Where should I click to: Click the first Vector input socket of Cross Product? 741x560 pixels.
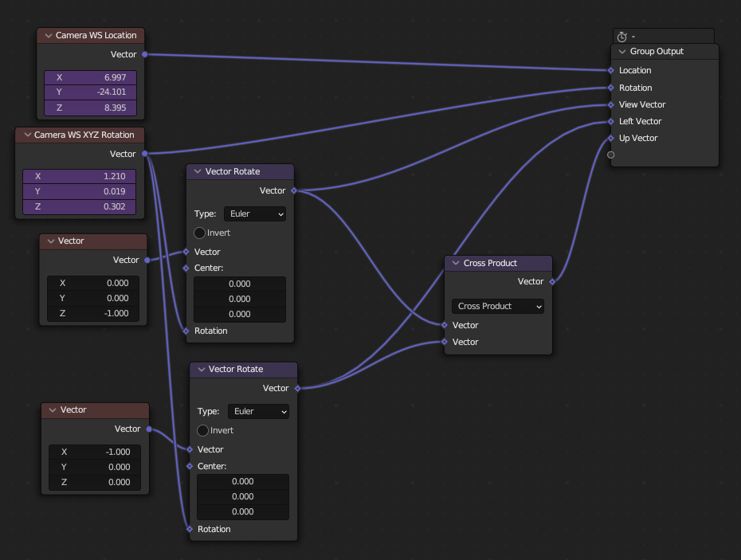pos(445,325)
